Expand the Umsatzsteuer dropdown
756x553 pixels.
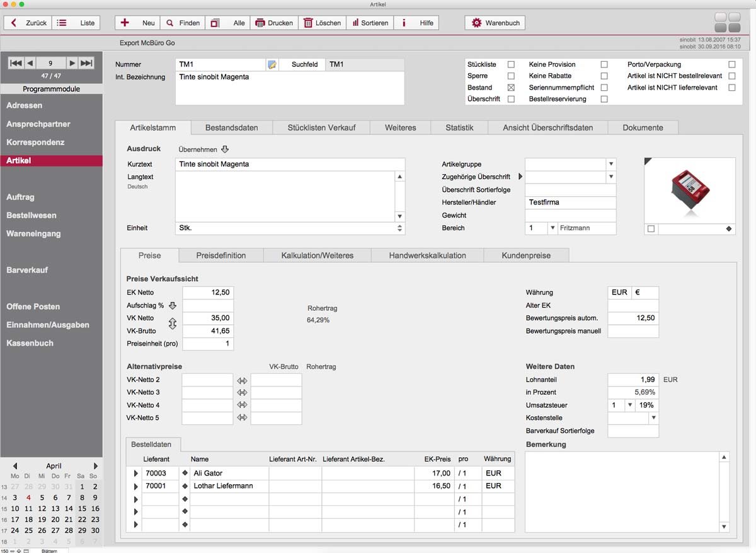[629, 405]
